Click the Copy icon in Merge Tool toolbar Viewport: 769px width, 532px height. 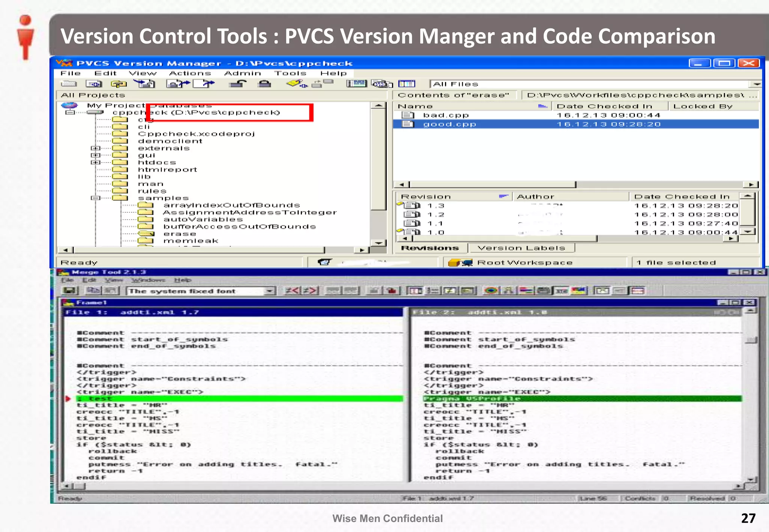(x=93, y=291)
